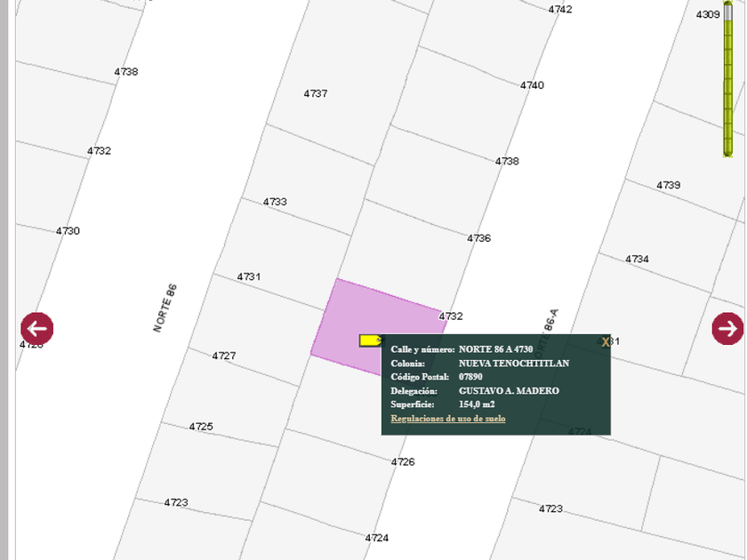Click the gray handle atop zoom slider
Image resolution: width=747 pixels, height=560 pixels.
click(727, 15)
